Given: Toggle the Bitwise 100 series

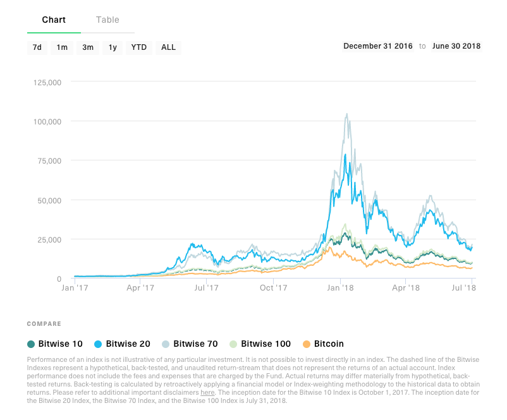Looking at the screenshot, I should coord(266,344).
